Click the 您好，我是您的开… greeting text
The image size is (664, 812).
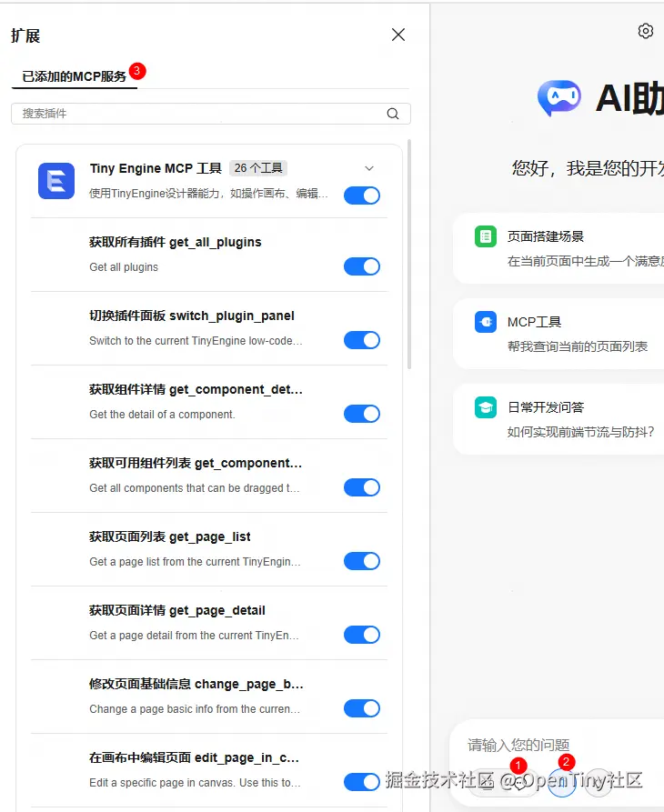(x=588, y=168)
